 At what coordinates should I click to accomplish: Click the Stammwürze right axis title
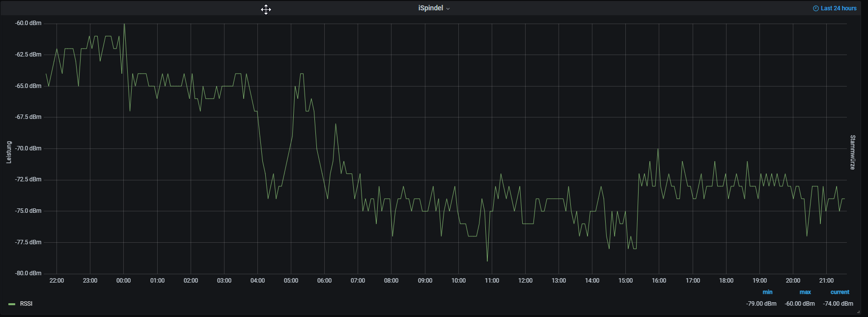tap(853, 152)
